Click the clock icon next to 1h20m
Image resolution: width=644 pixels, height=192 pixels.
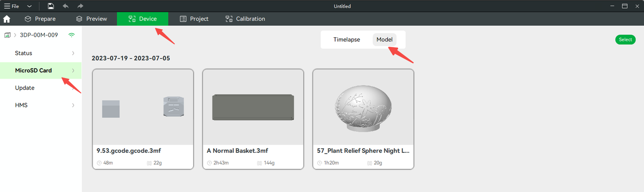[319, 163]
